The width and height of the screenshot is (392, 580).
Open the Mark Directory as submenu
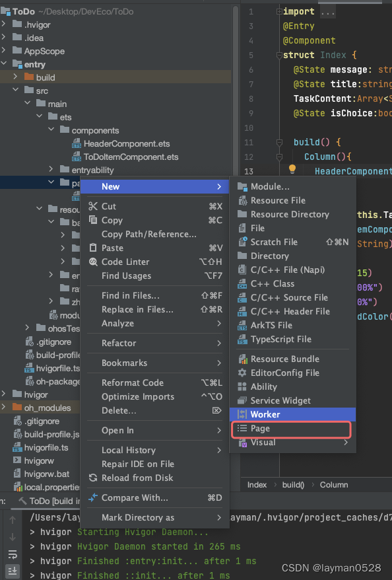(x=155, y=517)
